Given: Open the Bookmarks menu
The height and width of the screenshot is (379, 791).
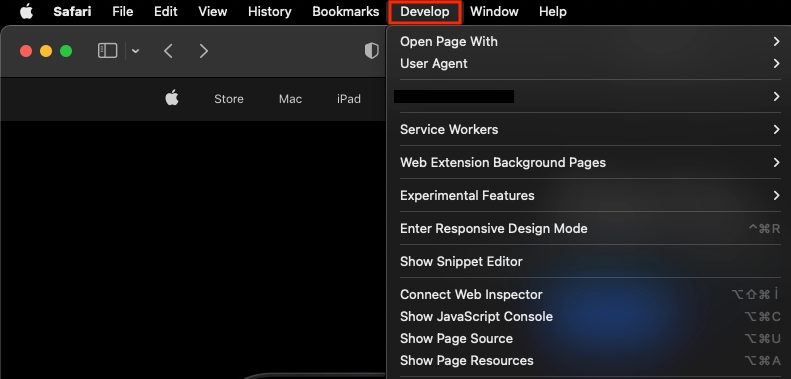Looking at the screenshot, I should click(x=346, y=12).
